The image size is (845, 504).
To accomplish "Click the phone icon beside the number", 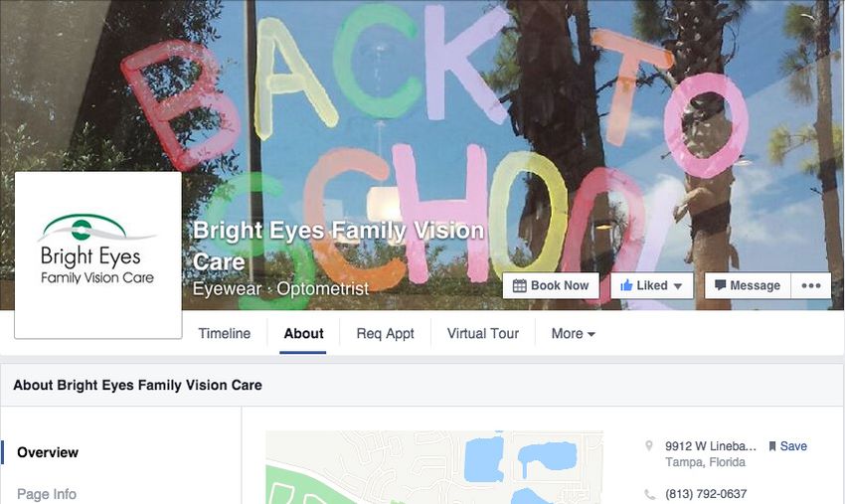I will click(x=650, y=494).
